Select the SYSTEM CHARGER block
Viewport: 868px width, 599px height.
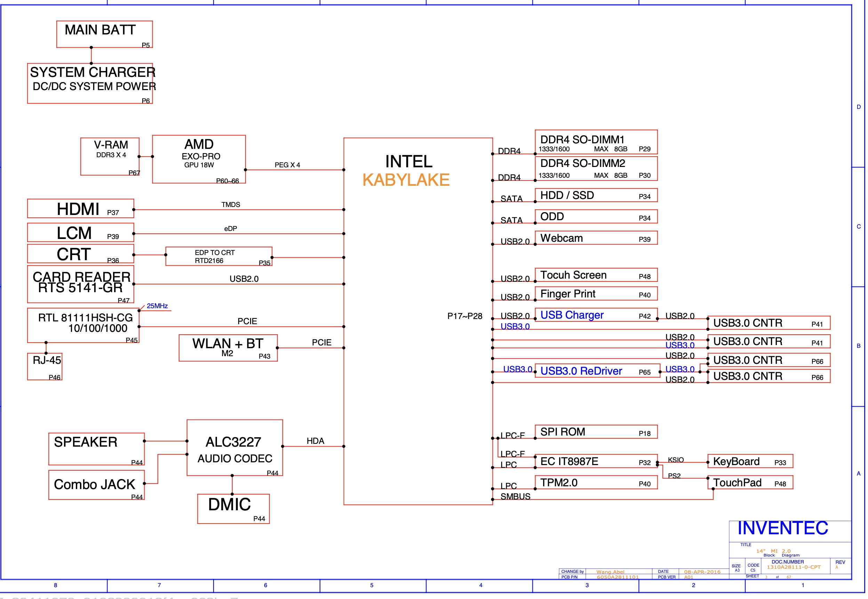click(x=90, y=83)
